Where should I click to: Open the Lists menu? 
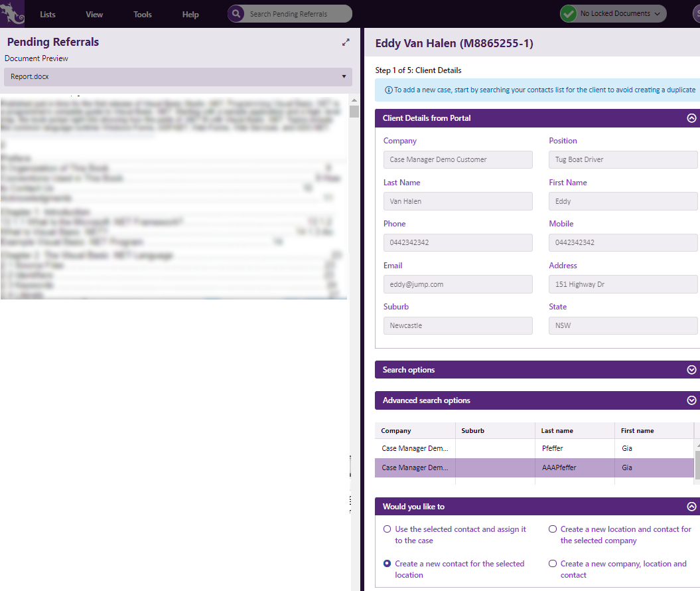click(x=48, y=15)
